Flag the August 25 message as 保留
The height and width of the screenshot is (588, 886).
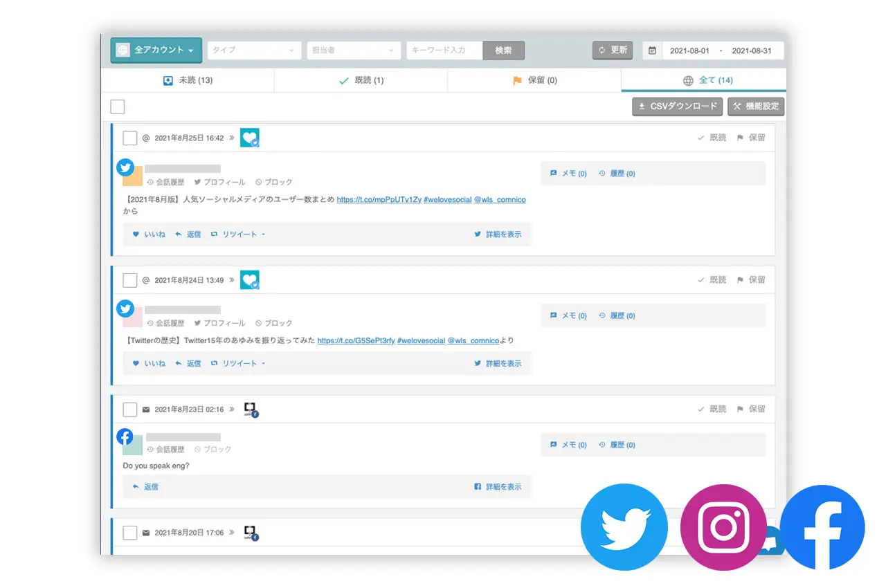tap(751, 138)
